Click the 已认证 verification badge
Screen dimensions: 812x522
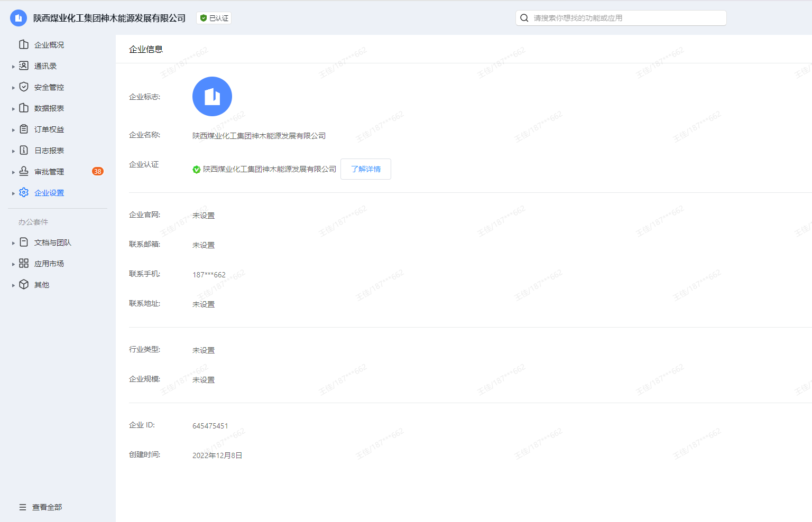[x=214, y=18]
